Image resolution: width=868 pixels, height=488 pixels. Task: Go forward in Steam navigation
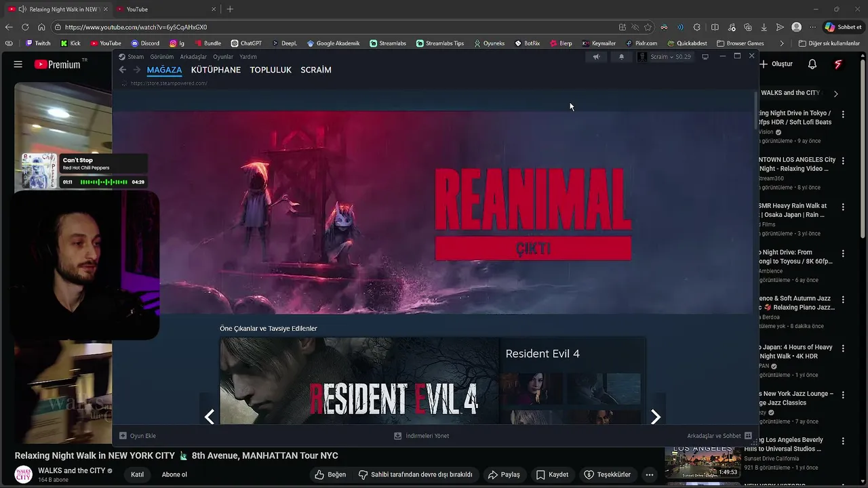(136, 70)
